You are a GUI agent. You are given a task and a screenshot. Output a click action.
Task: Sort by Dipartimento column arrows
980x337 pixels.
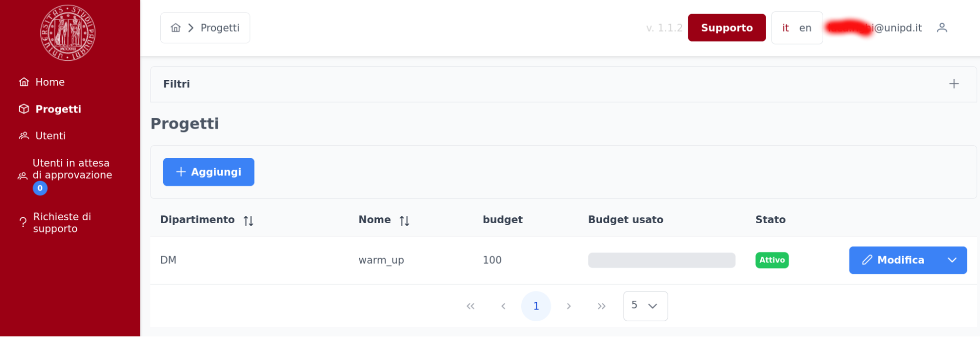pyautogui.click(x=249, y=221)
